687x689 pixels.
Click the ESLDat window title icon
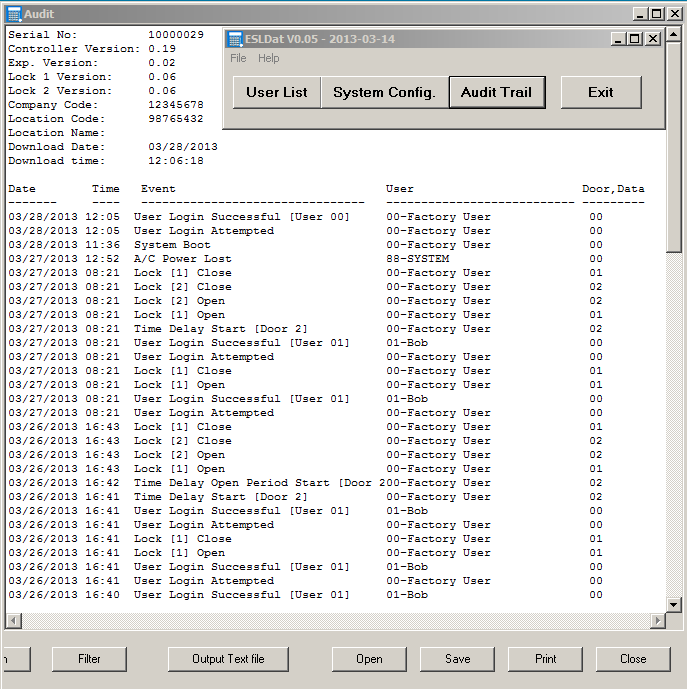(x=236, y=39)
